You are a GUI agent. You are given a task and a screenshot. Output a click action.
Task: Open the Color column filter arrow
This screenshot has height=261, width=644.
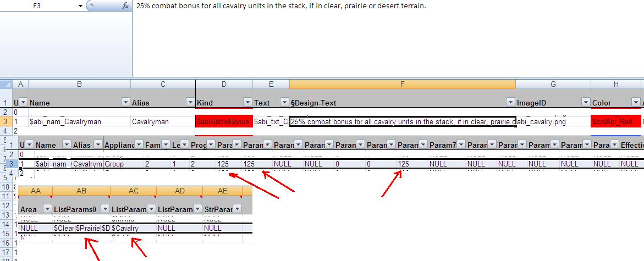[x=635, y=102]
